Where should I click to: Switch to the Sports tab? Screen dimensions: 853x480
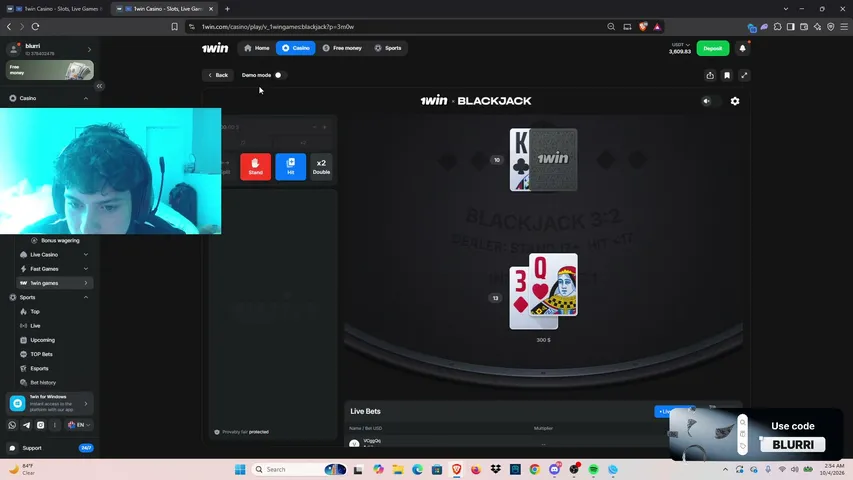point(388,48)
